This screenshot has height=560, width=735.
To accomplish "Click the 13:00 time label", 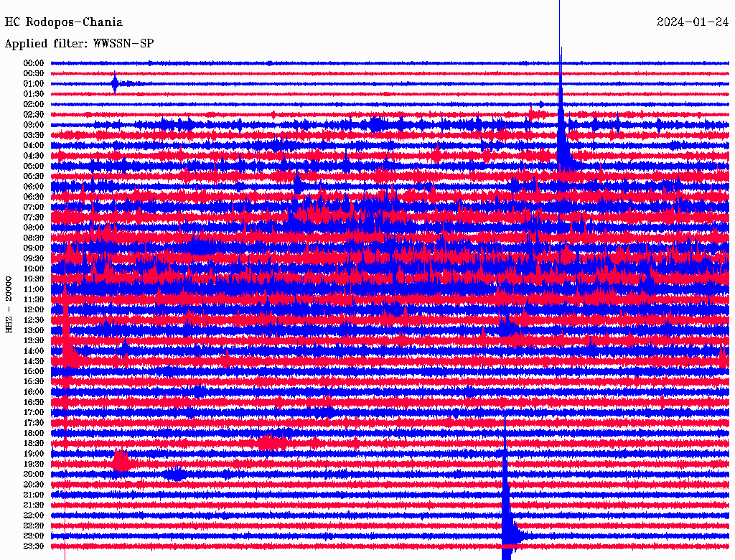I will tap(34, 330).
